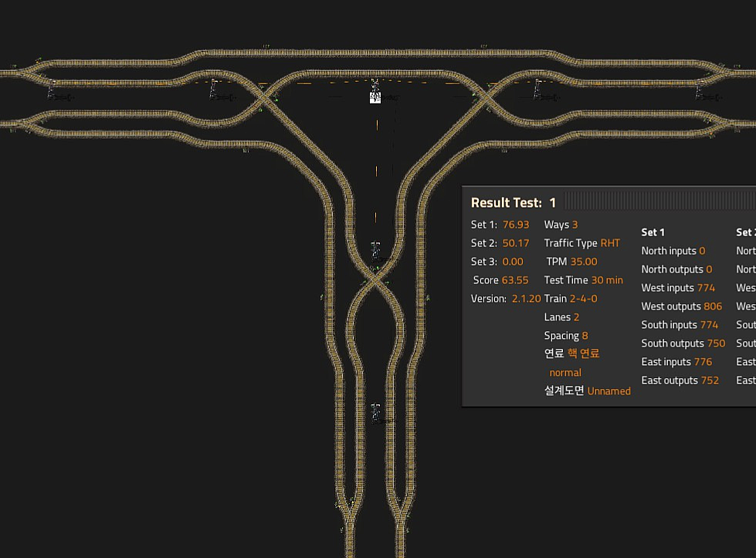This screenshot has width=756, height=558.
Task: Click the Unnamed blueprint name
Action: coord(609,391)
